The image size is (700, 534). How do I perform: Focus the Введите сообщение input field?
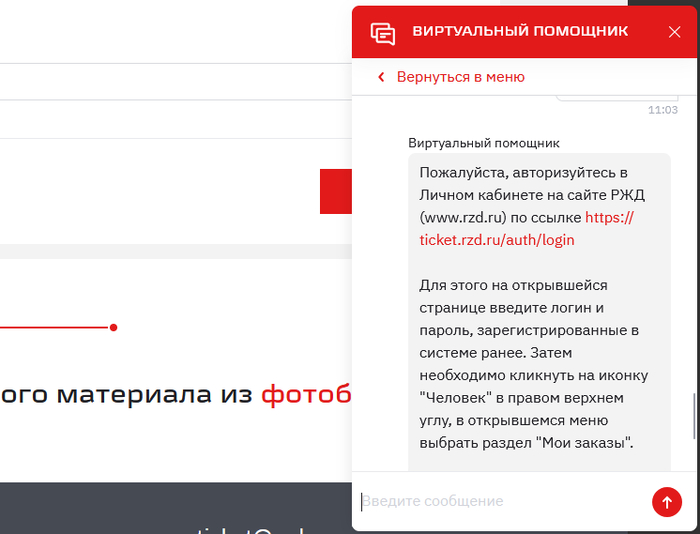500,501
